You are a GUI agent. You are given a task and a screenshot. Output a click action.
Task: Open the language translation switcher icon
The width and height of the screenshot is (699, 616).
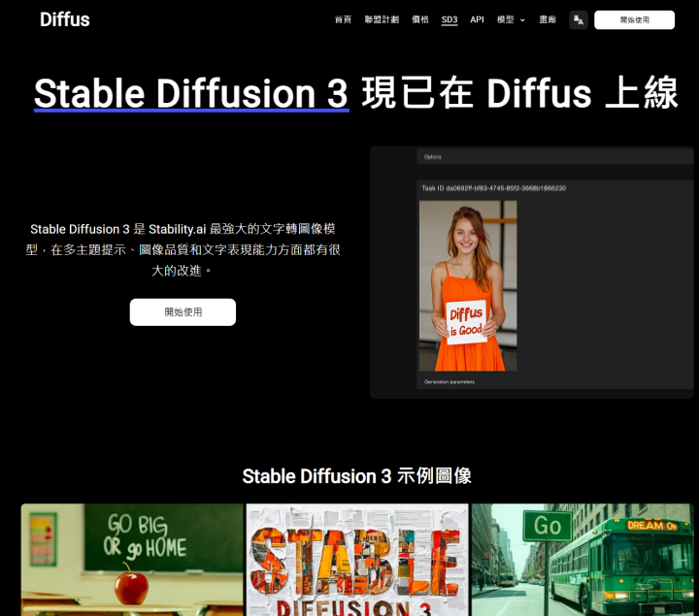pos(578,19)
